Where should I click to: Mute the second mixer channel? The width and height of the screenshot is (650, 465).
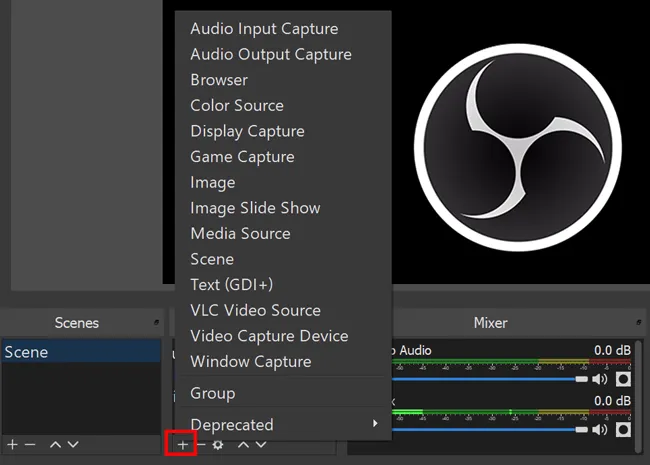tap(599, 430)
